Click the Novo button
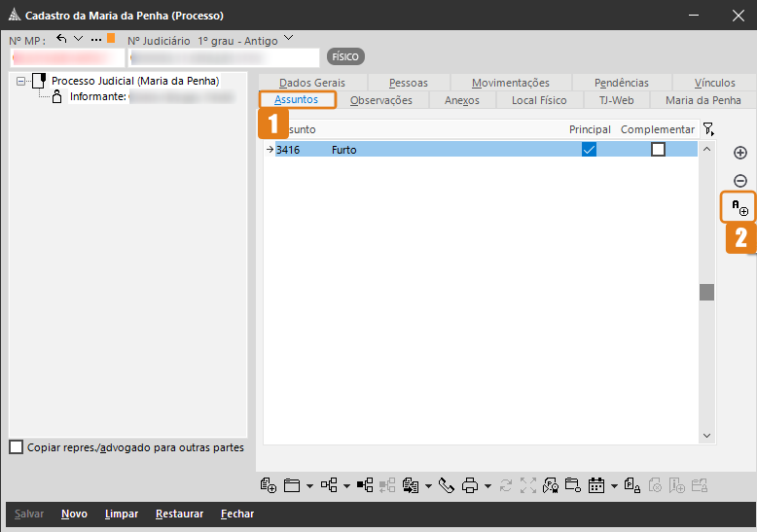Image resolution: width=757 pixels, height=532 pixels. [x=74, y=514]
